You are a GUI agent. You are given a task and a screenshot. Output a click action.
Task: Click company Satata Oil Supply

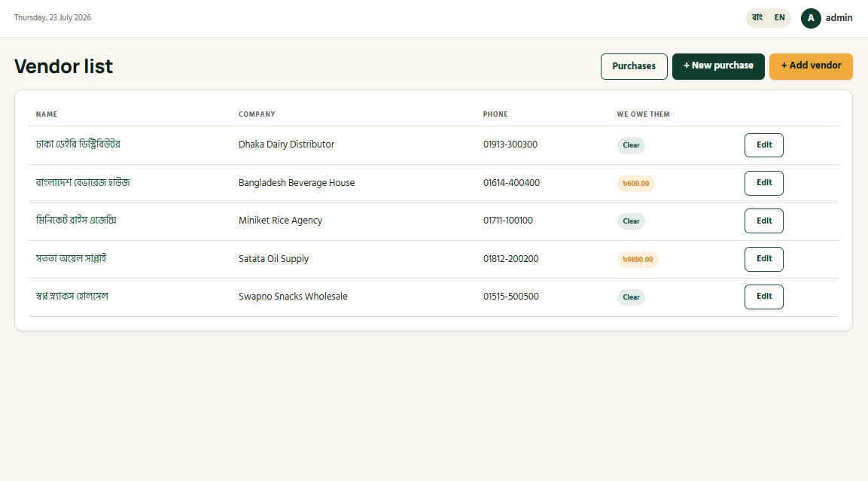pos(273,258)
